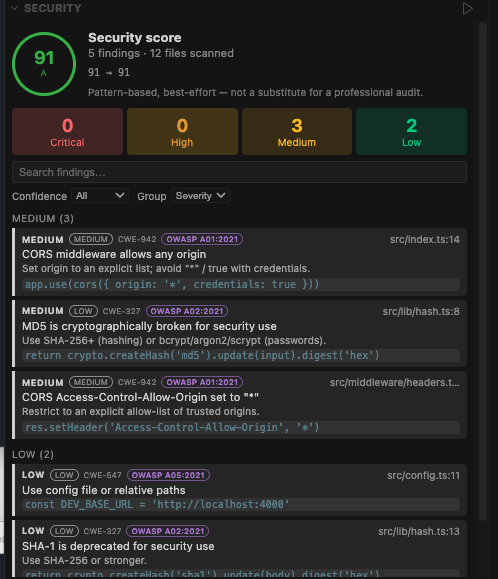Open the src/middleware/headers.t... file location
This screenshot has height=579, width=498.
pos(395,383)
